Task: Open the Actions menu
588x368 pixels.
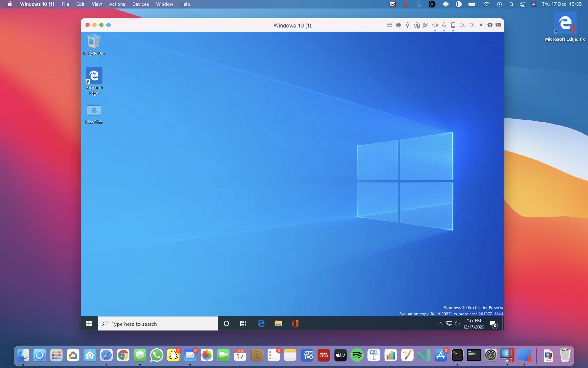Action: pos(117,4)
